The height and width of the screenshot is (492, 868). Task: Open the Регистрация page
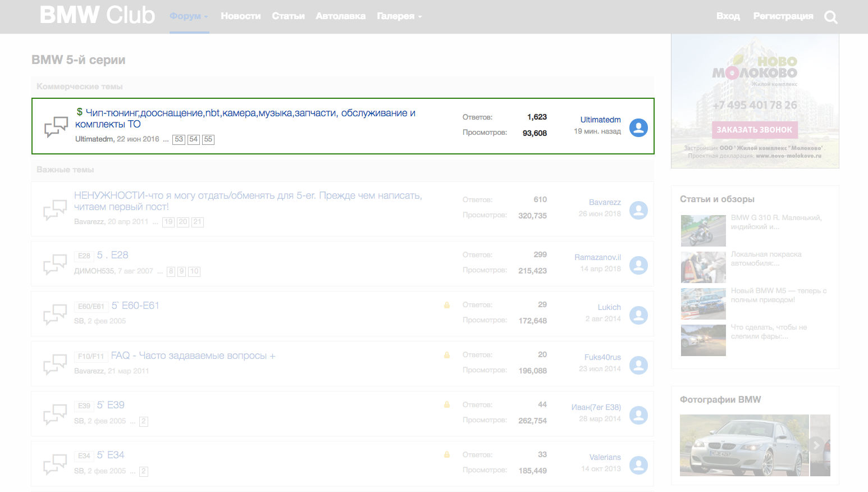(x=783, y=16)
